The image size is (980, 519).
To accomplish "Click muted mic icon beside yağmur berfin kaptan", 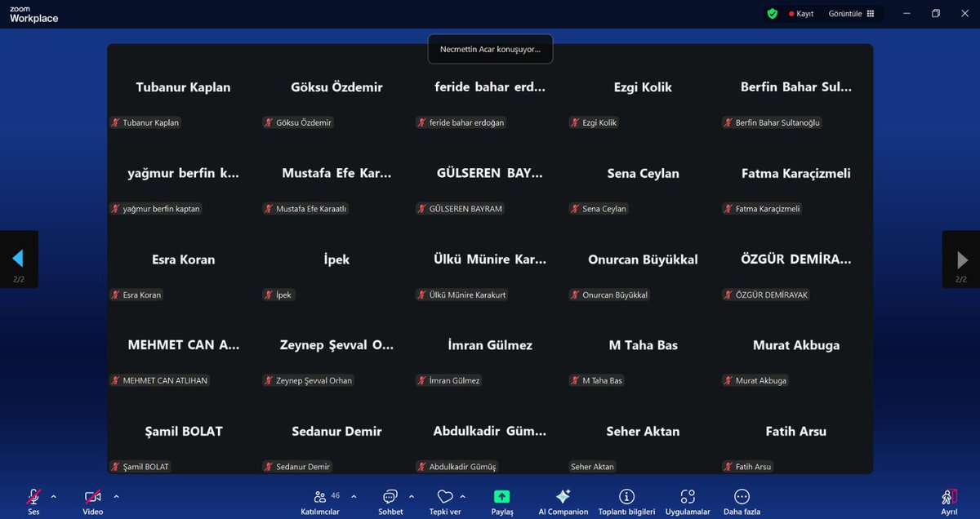I will tap(116, 209).
